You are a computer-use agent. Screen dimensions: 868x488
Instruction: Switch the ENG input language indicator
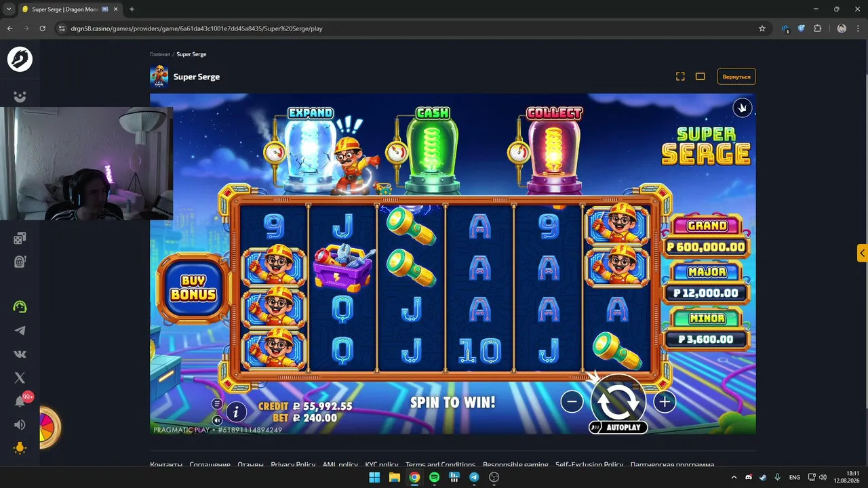point(794,477)
